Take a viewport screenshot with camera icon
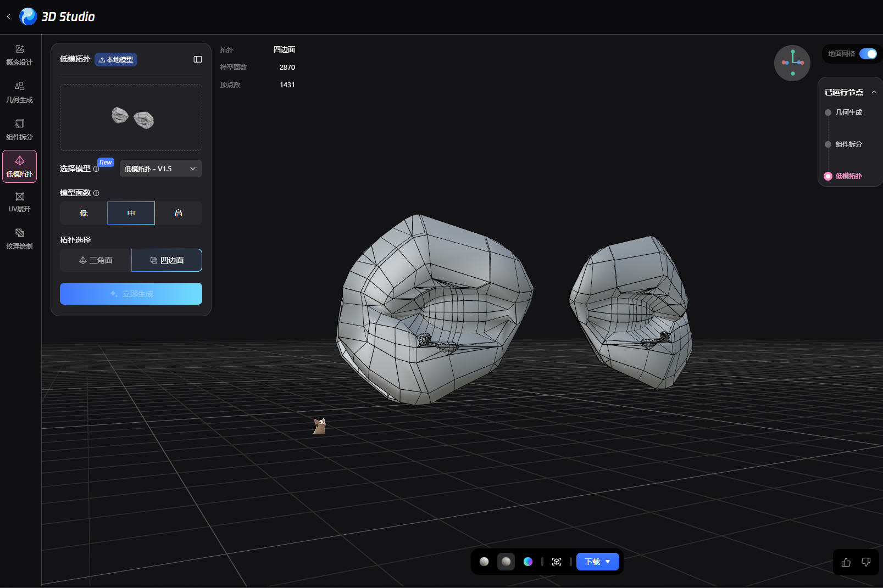 557,562
